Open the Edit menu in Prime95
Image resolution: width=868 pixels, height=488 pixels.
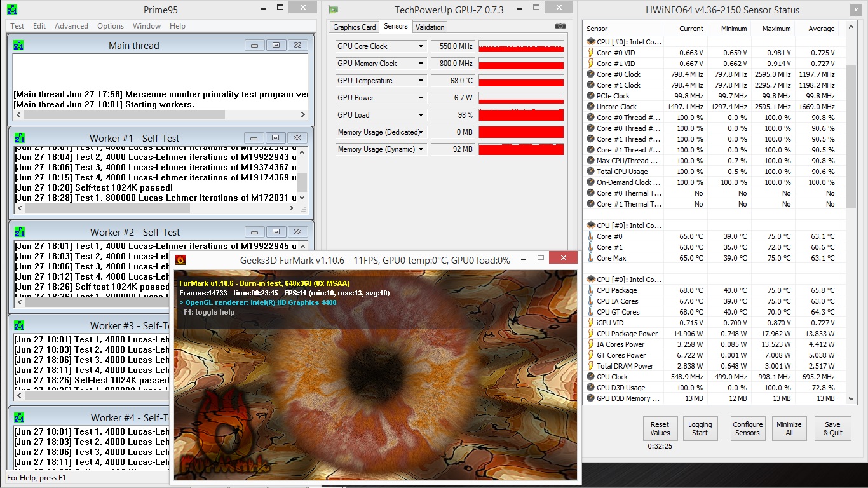point(39,26)
